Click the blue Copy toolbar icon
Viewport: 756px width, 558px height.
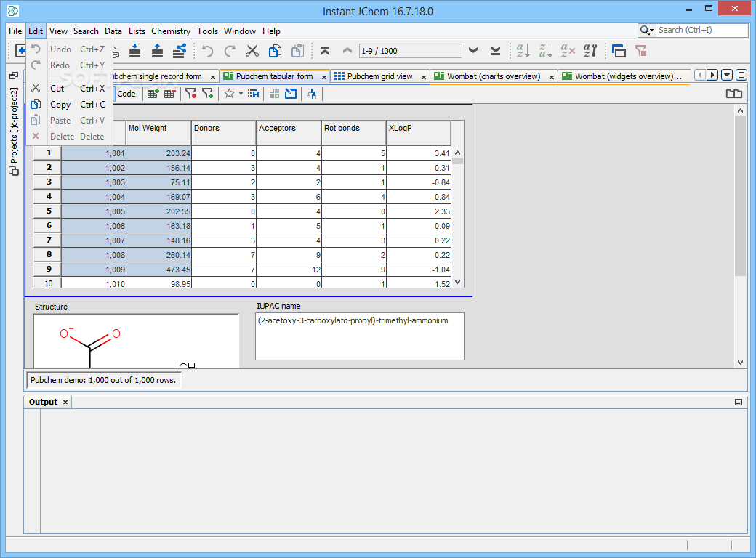[x=275, y=51]
